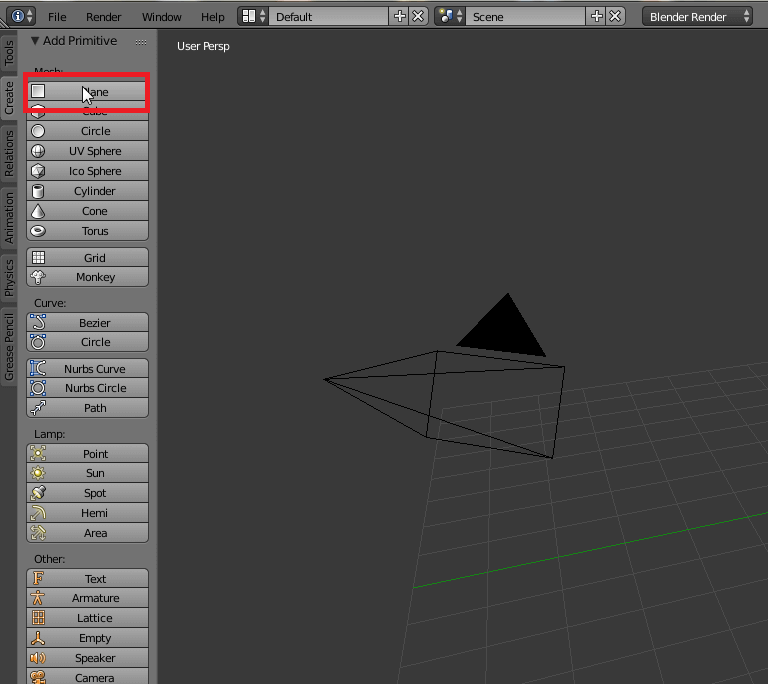Add a Plane mesh primitive
The height and width of the screenshot is (684, 772).
coord(87,92)
